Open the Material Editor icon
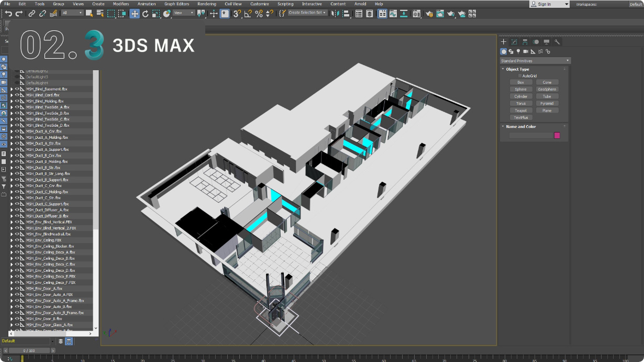The width and height of the screenshot is (644, 362). coord(416,14)
